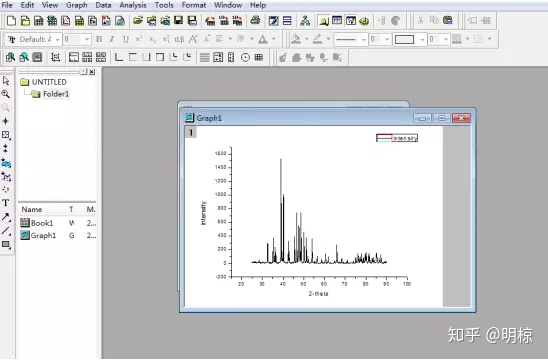Image resolution: width=548 pixels, height=360 pixels.
Task: Open the Graph menu
Action: pos(77,5)
